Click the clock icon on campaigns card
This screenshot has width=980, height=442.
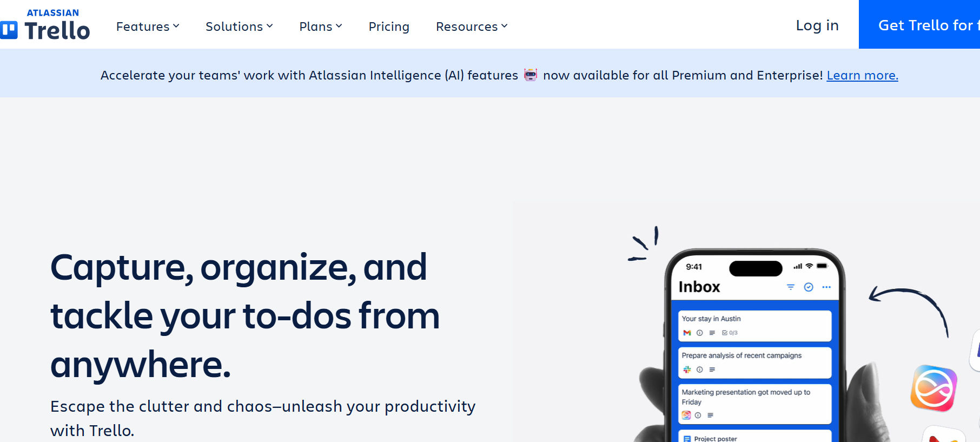click(700, 370)
